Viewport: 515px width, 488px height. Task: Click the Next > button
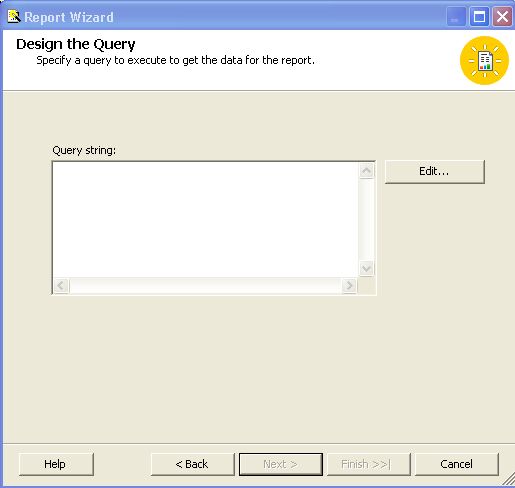pyautogui.click(x=281, y=464)
